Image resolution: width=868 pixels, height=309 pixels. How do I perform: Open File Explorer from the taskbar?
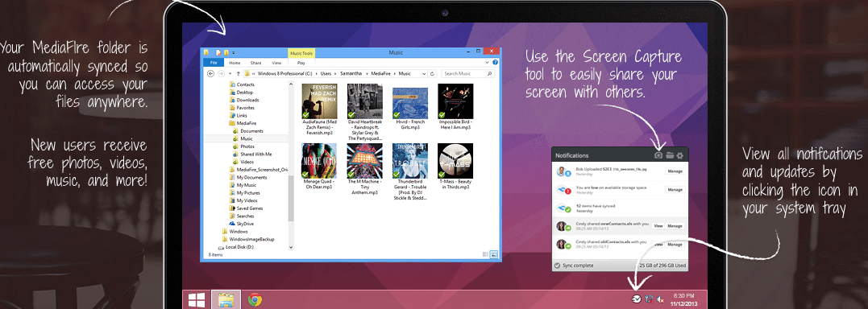[226, 300]
